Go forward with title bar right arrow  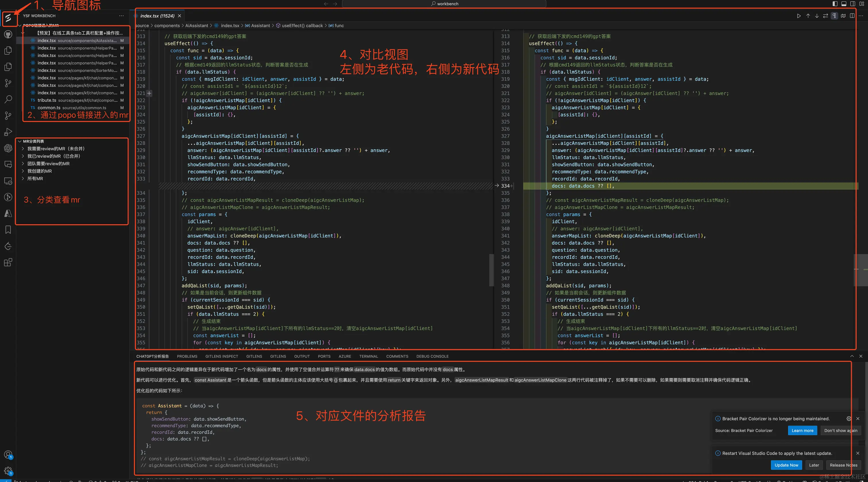click(x=335, y=4)
